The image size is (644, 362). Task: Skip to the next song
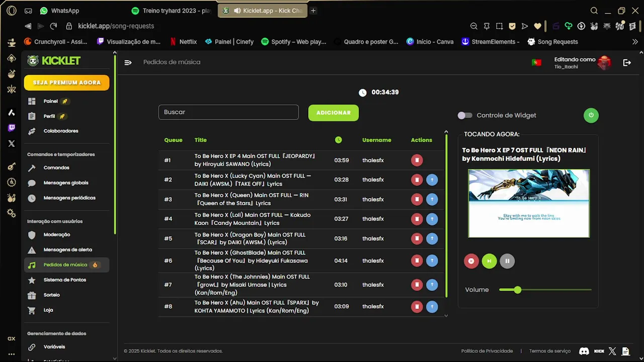pyautogui.click(x=489, y=261)
